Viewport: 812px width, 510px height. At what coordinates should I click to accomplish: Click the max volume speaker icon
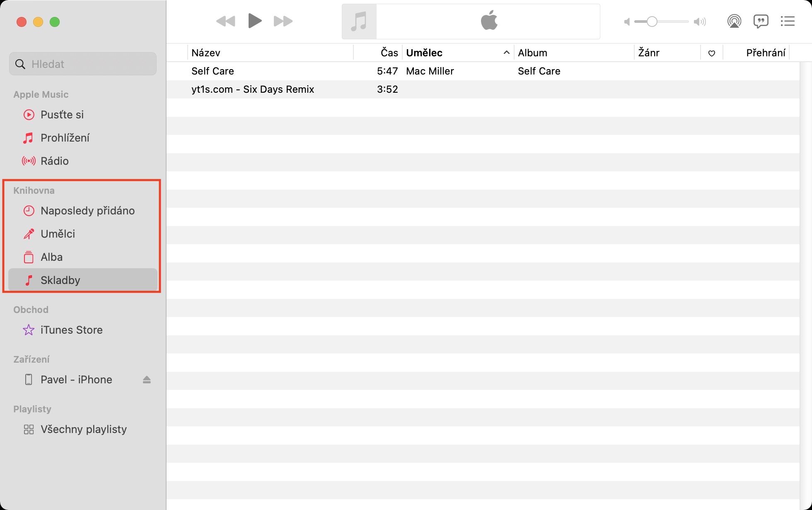[700, 22]
